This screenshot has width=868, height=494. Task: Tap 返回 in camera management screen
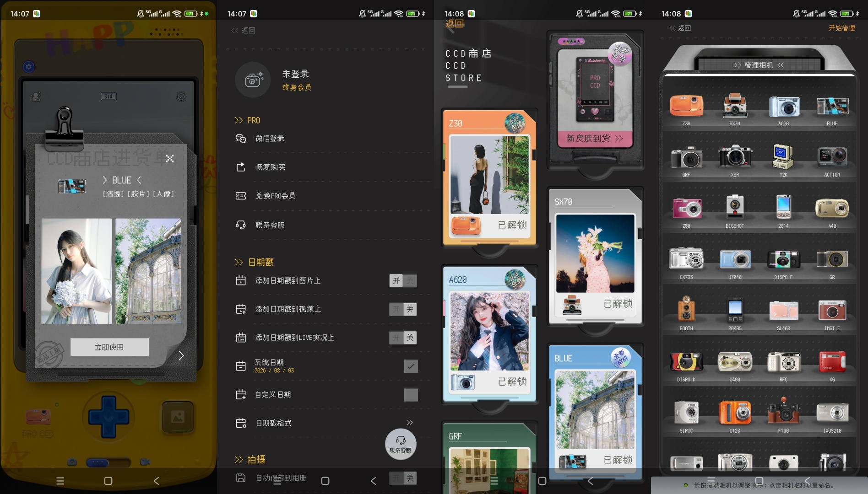click(x=680, y=28)
